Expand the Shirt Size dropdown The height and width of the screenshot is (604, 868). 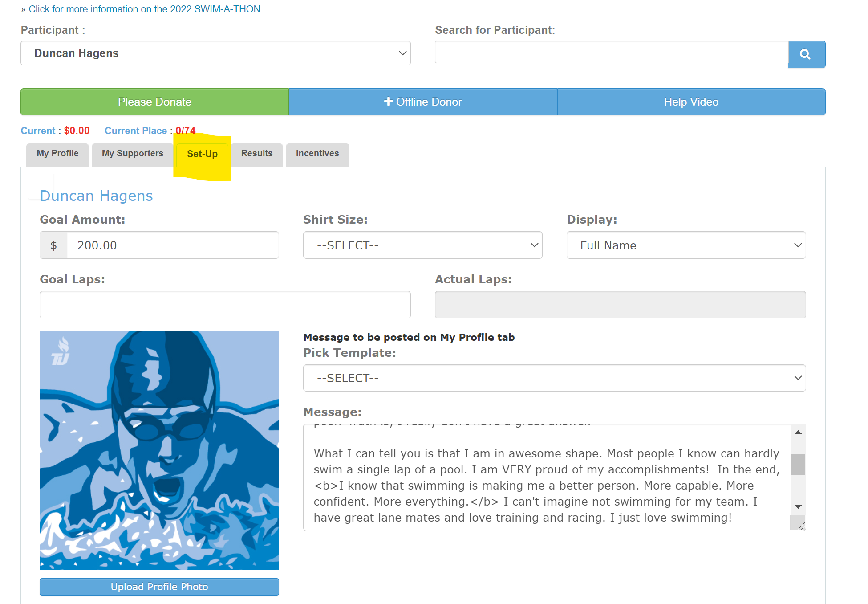click(422, 245)
